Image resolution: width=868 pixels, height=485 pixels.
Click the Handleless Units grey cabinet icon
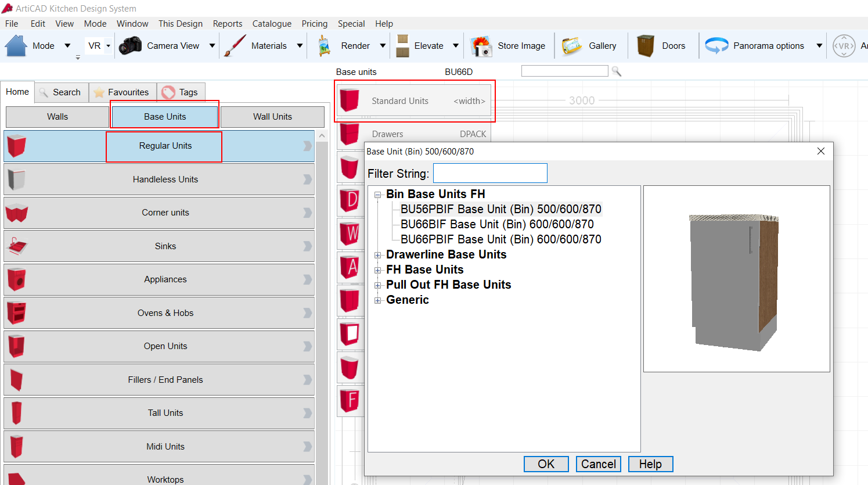pos(16,179)
